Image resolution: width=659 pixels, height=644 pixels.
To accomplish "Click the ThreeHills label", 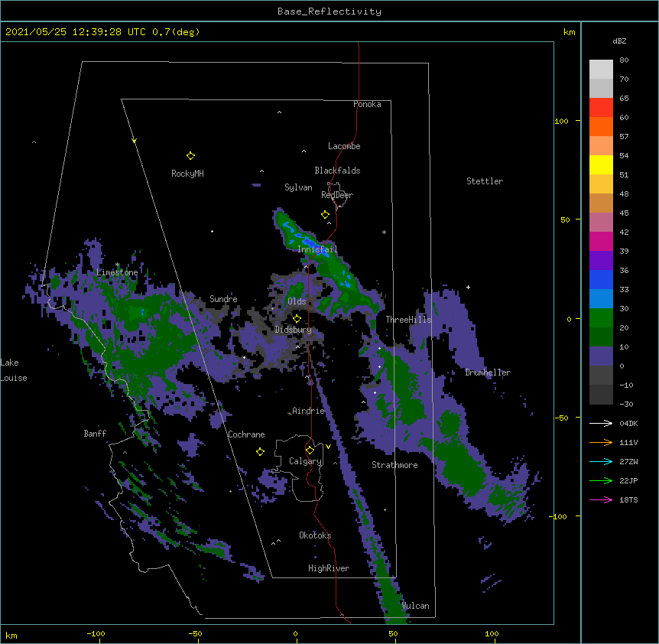I will pos(408,320).
